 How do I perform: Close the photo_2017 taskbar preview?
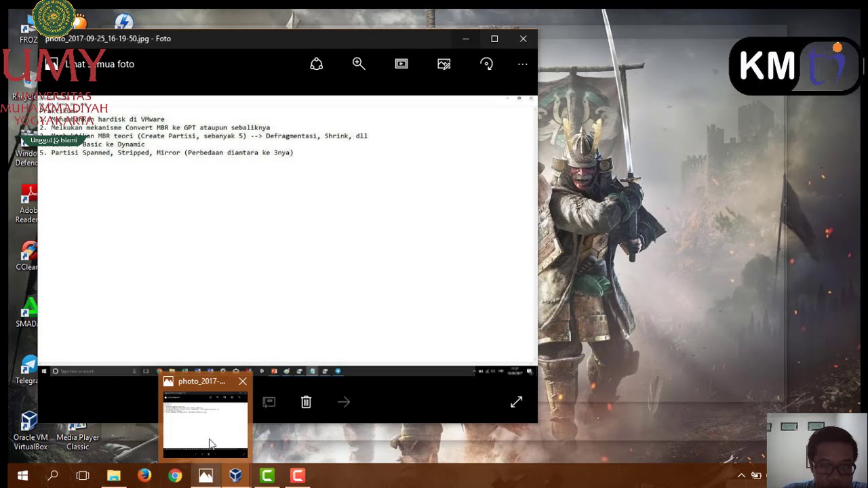click(x=243, y=381)
